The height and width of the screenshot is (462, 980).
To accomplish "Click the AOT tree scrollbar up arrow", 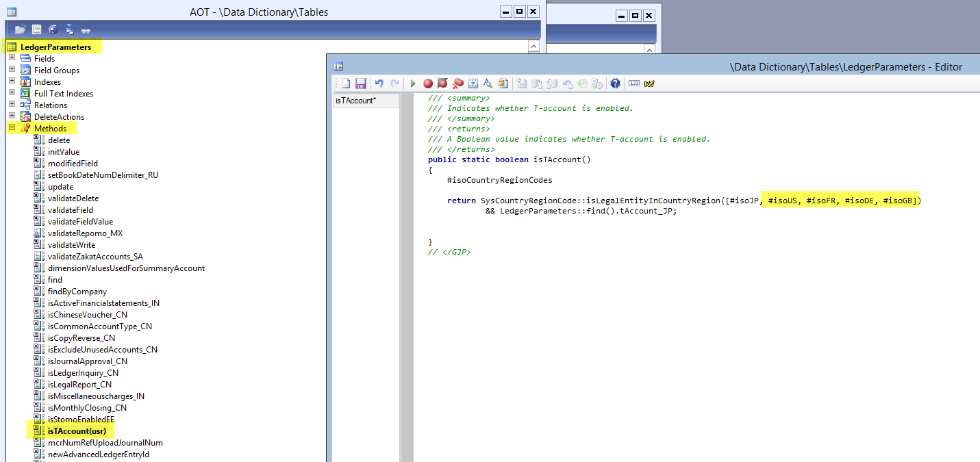I will (x=533, y=46).
